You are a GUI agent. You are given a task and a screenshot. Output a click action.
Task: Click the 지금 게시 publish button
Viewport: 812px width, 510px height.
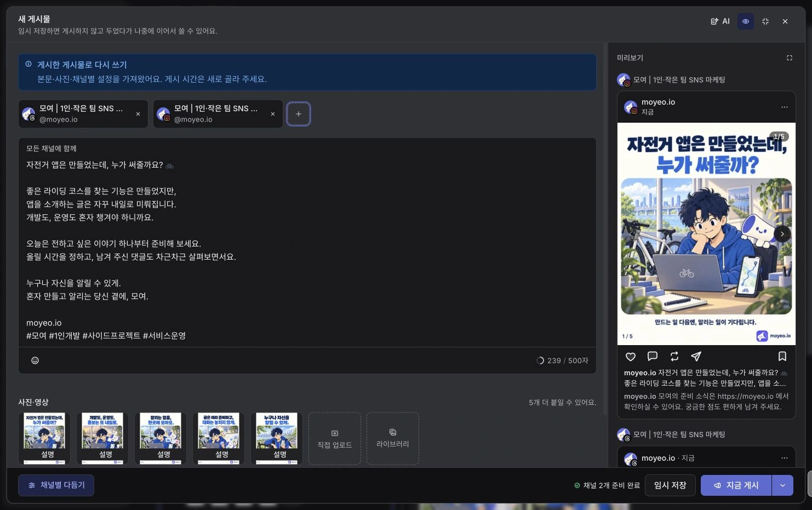pos(736,485)
